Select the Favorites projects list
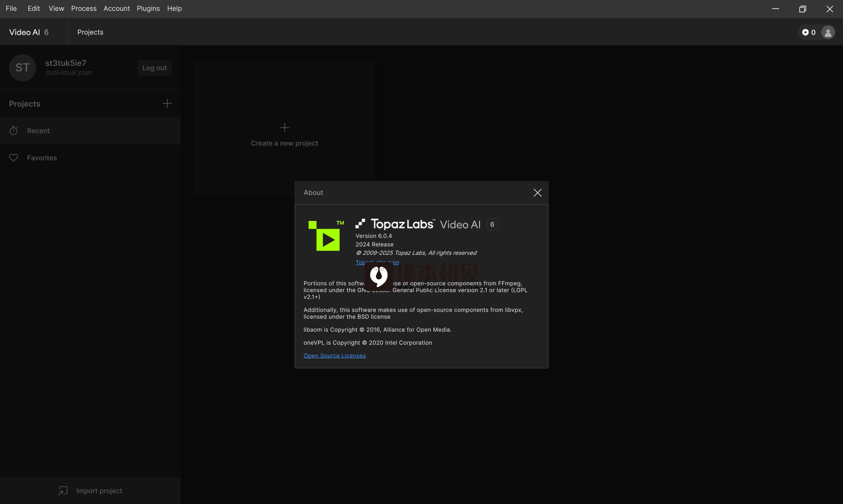Image resolution: width=843 pixels, height=504 pixels. pyautogui.click(x=90, y=158)
